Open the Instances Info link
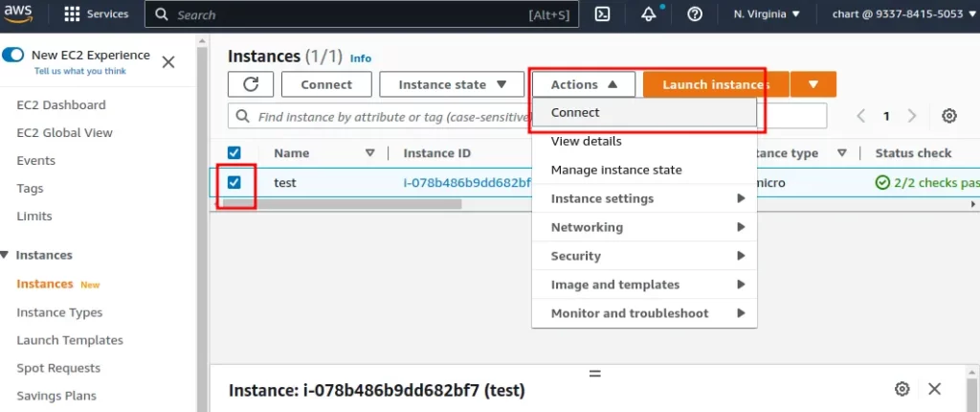The height and width of the screenshot is (412, 980). click(x=361, y=58)
